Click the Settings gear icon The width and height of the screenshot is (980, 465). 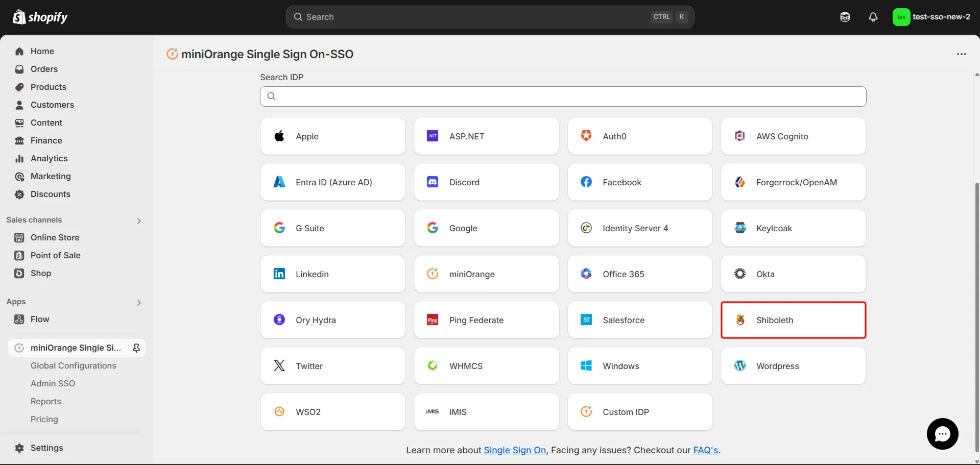pos(19,448)
